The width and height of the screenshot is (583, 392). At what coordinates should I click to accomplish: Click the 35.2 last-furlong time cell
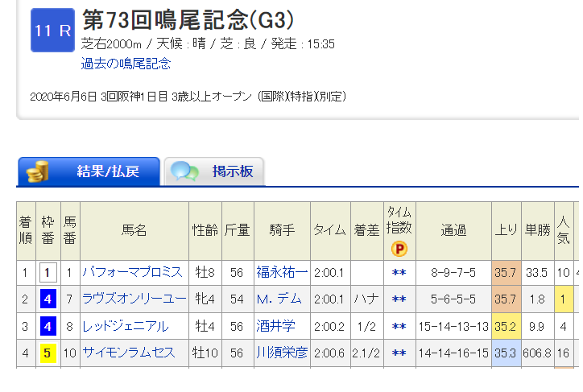(506, 326)
